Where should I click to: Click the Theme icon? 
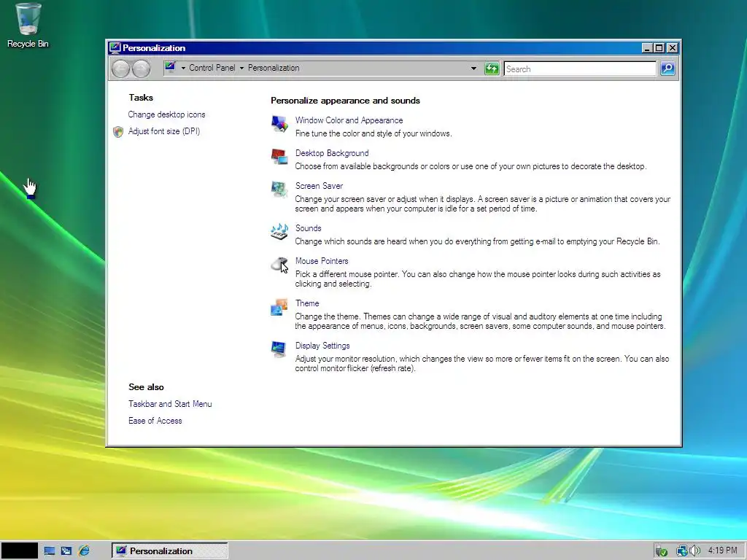[x=279, y=307]
